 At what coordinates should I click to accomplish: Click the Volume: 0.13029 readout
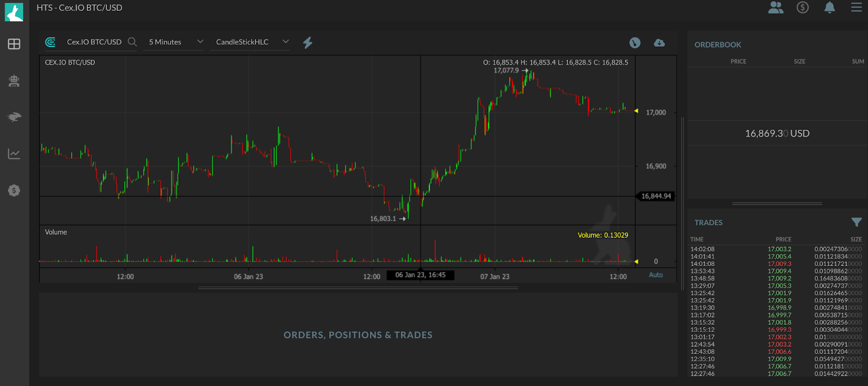coord(603,235)
